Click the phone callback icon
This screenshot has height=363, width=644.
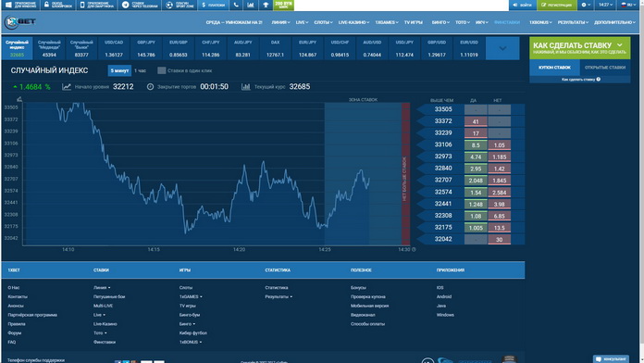click(236, 5)
